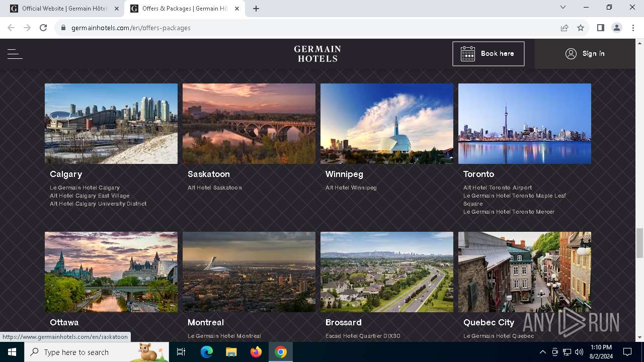
Task: Open Le Germain Toronto Maple Leaf Square
Action: 515,200
